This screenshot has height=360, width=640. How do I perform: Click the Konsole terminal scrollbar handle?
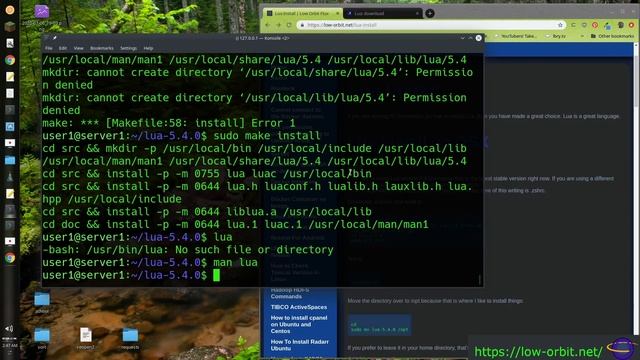click(x=480, y=279)
